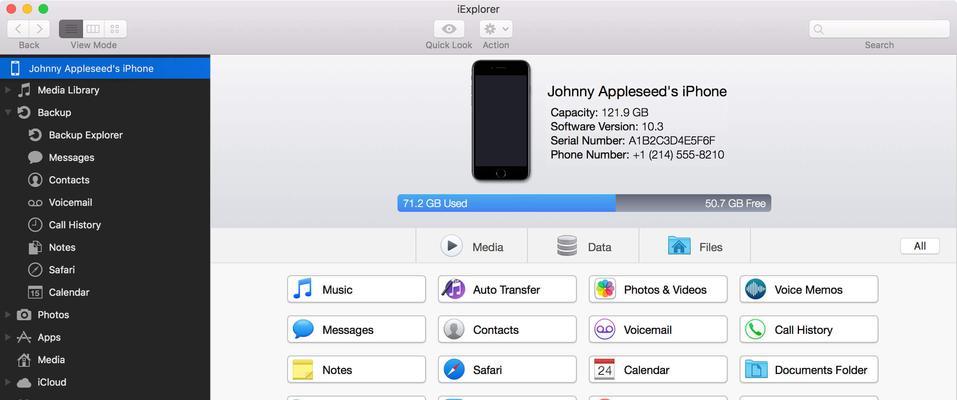Click the Phone Number +1 (214) 555-8210
Screen dimensions: 957x400
pos(637,155)
